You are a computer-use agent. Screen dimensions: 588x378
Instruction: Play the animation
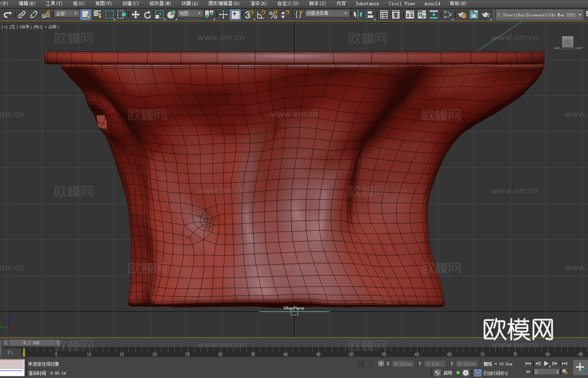tap(546, 364)
